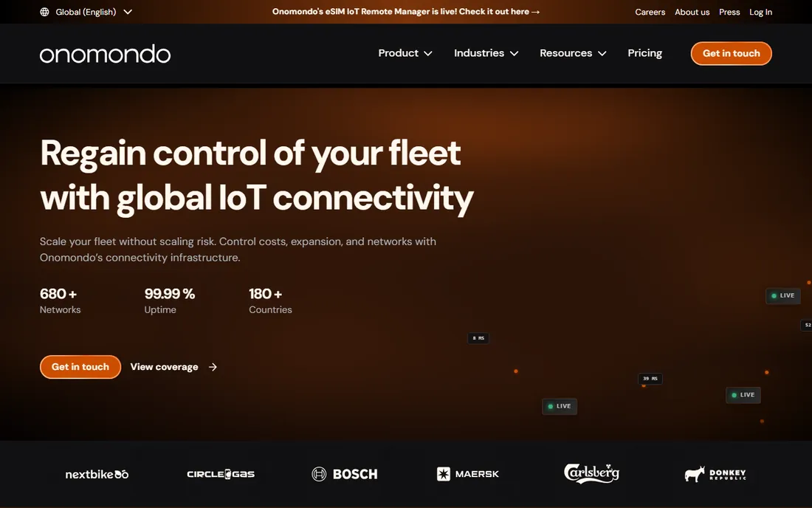Open the Pricing page
Viewport: 812px width, 508px height.
(x=644, y=53)
